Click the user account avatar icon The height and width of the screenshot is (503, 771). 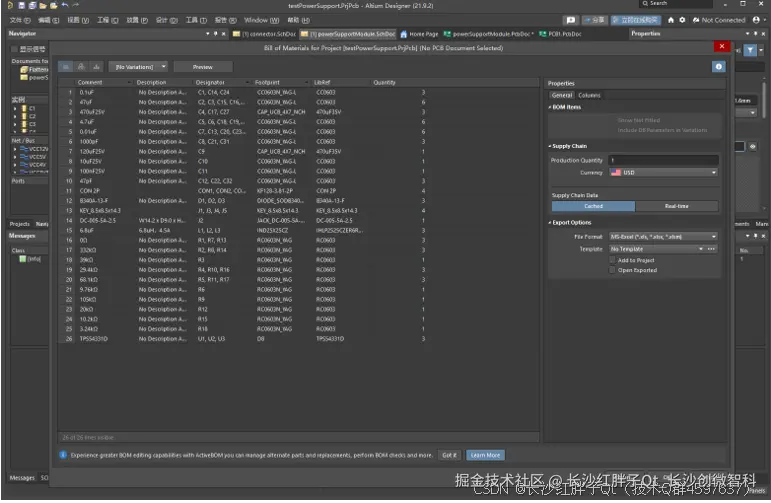tap(756, 20)
